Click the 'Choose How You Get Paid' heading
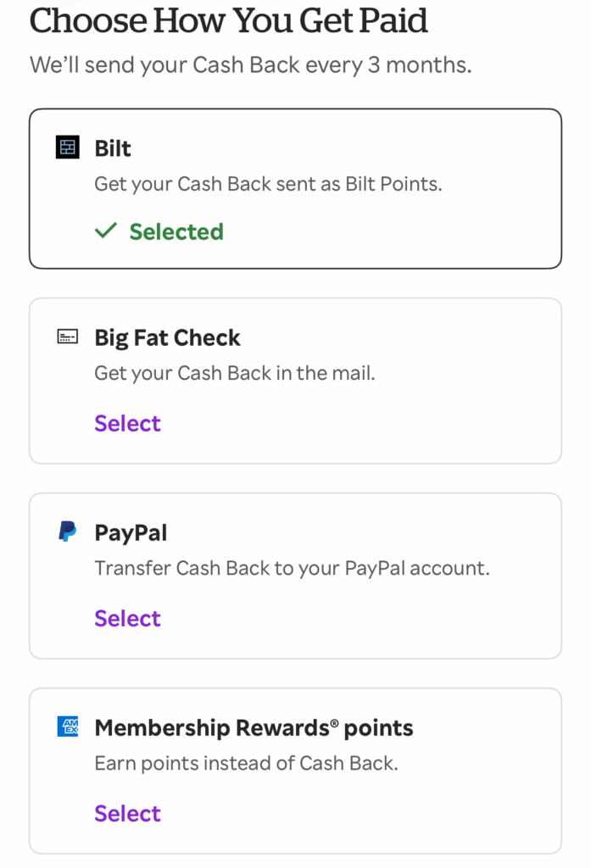This screenshot has height=868, width=591. click(x=229, y=21)
